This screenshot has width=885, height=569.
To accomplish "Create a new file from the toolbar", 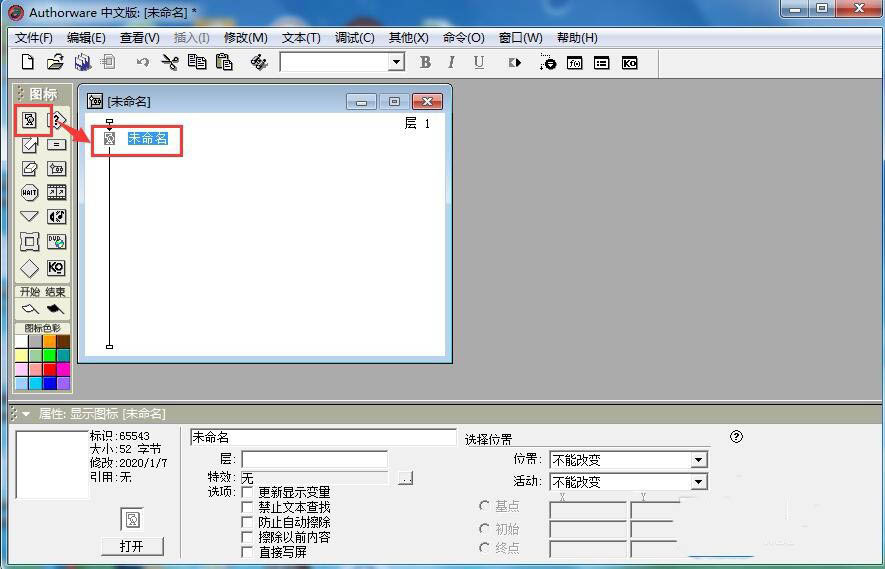I will tap(27, 62).
